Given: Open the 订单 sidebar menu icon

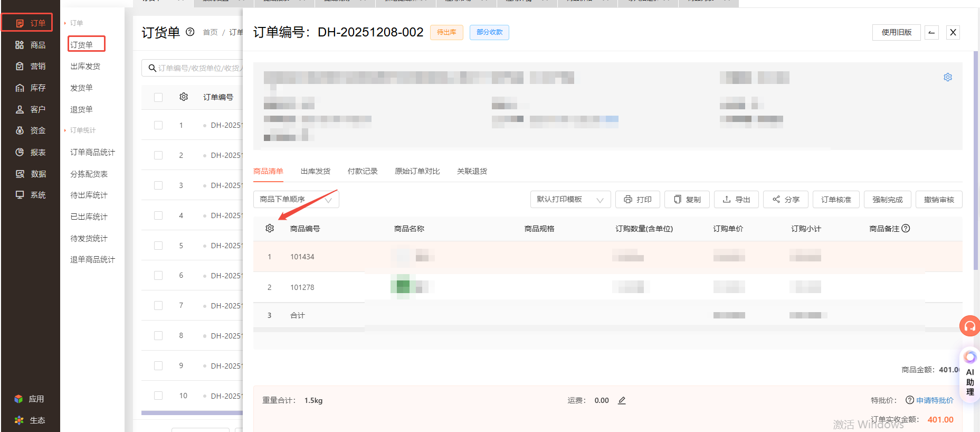Looking at the screenshot, I should pyautogui.click(x=20, y=23).
